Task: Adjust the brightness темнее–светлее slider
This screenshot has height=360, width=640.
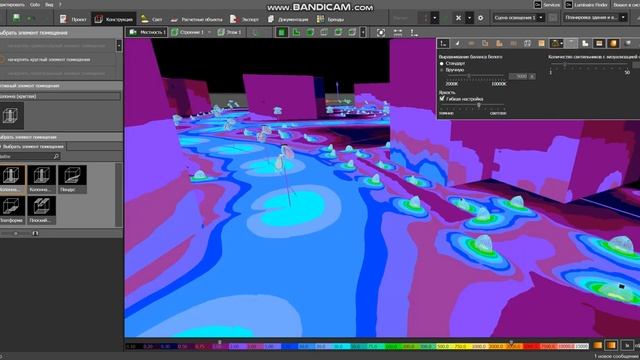Action: point(473,105)
